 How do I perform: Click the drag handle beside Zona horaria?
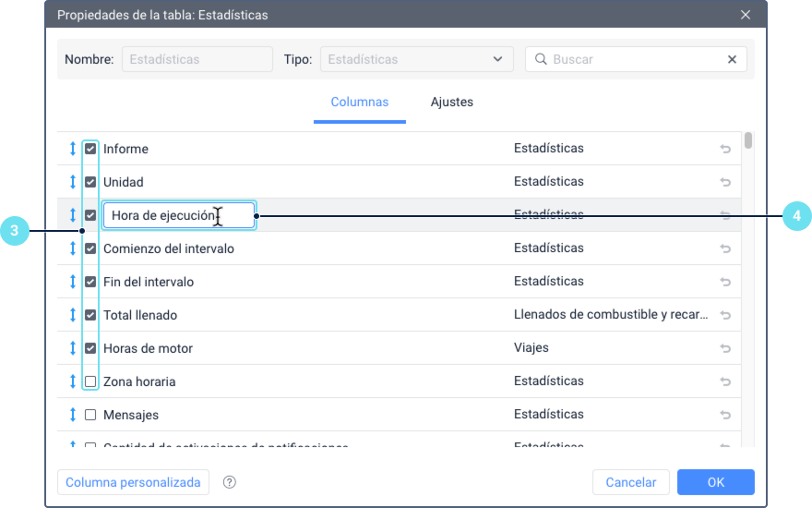coord(73,381)
